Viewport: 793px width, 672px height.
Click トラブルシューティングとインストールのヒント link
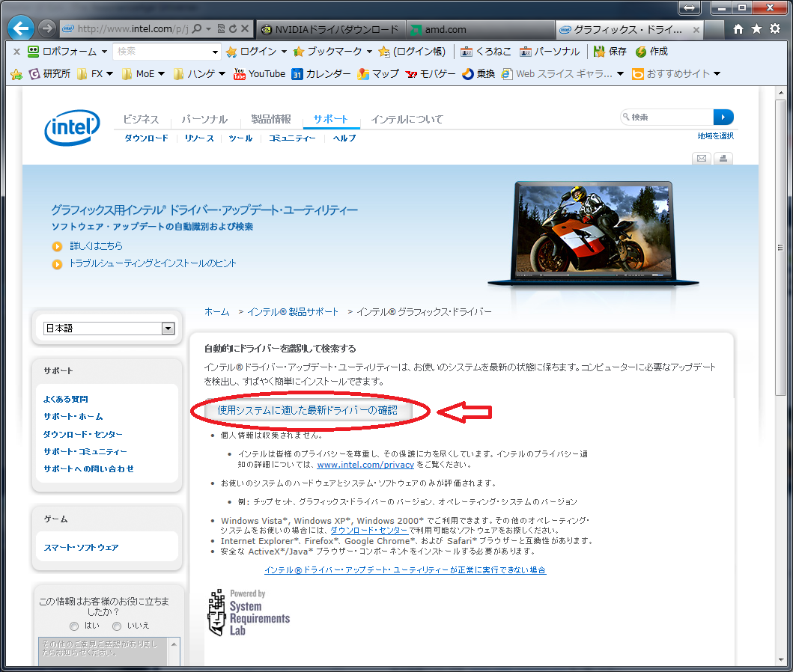(x=153, y=263)
